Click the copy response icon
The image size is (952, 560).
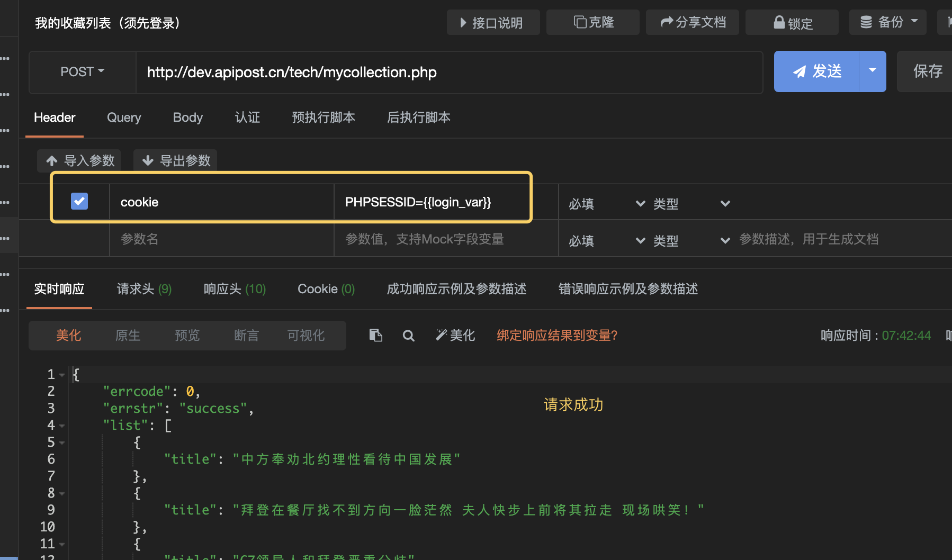click(x=375, y=335)
